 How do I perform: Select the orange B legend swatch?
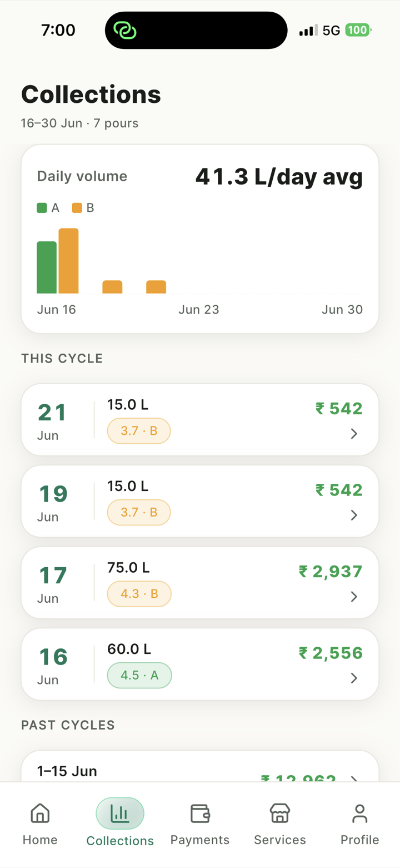click(77, 208)
